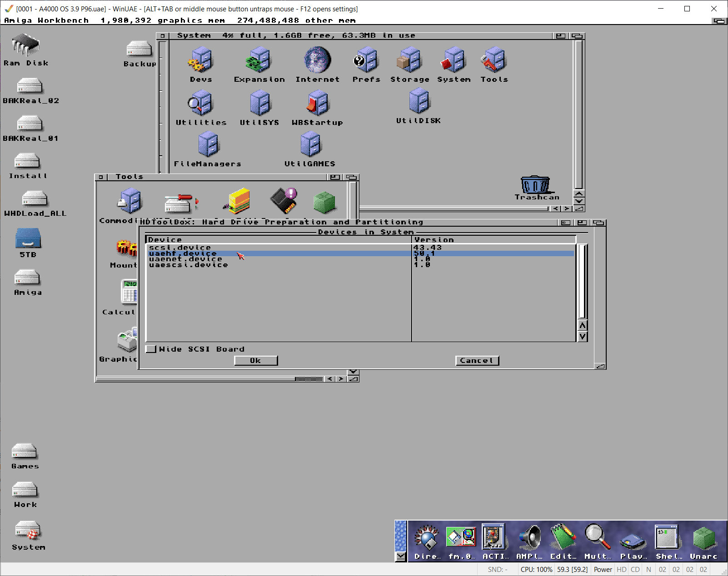Viewport: 728px width, 576px height.
Task: Select the Games drive icon
Action: pyautogui.click(x=25, y=457)
